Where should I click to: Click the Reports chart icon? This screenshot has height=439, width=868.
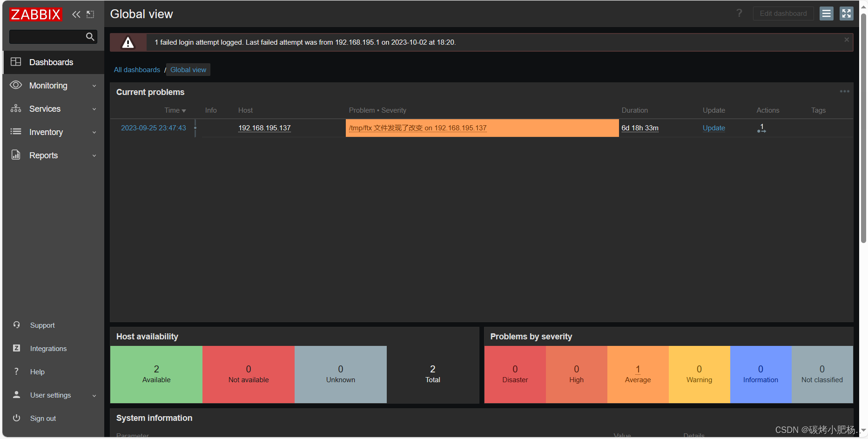pos(16,155)
